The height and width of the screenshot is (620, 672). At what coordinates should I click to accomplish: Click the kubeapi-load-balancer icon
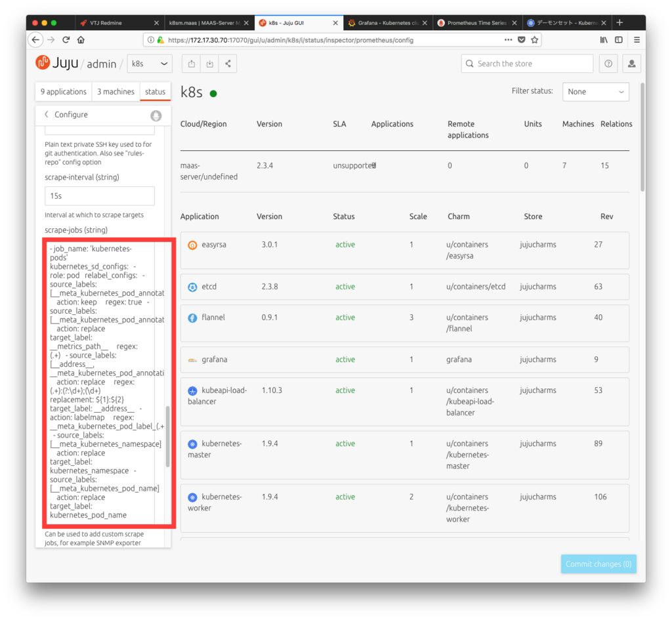pos(192,391)
